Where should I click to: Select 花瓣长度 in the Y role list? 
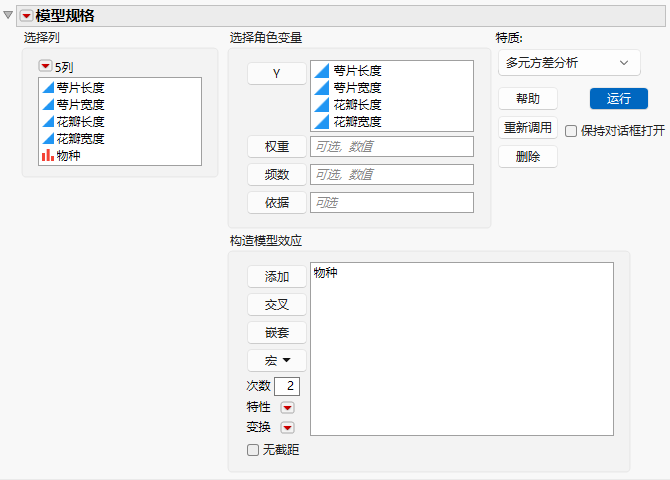click(348, 105)
